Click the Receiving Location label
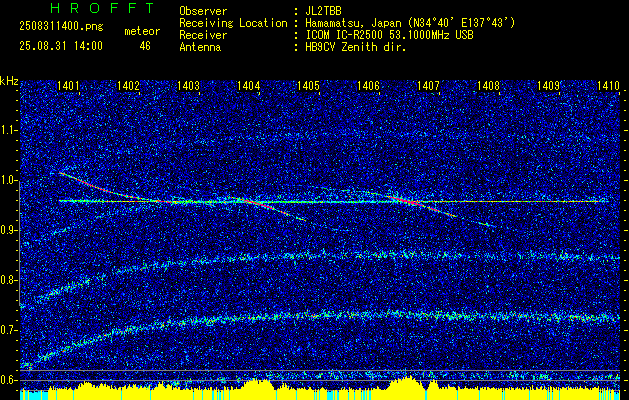The height and width of the screenshot is (400, 629). click(x=233, y=23)
